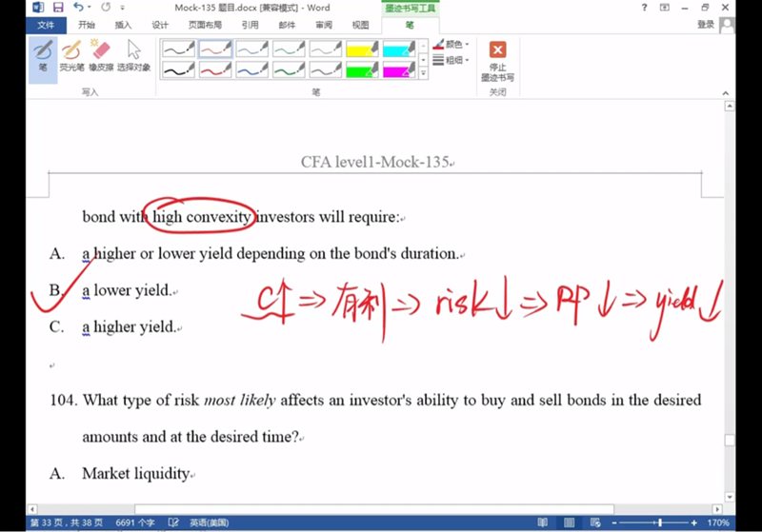762x532 pixels.
Task: Change language from 英语(美国) status entry
Action: (x=209, y=522)
